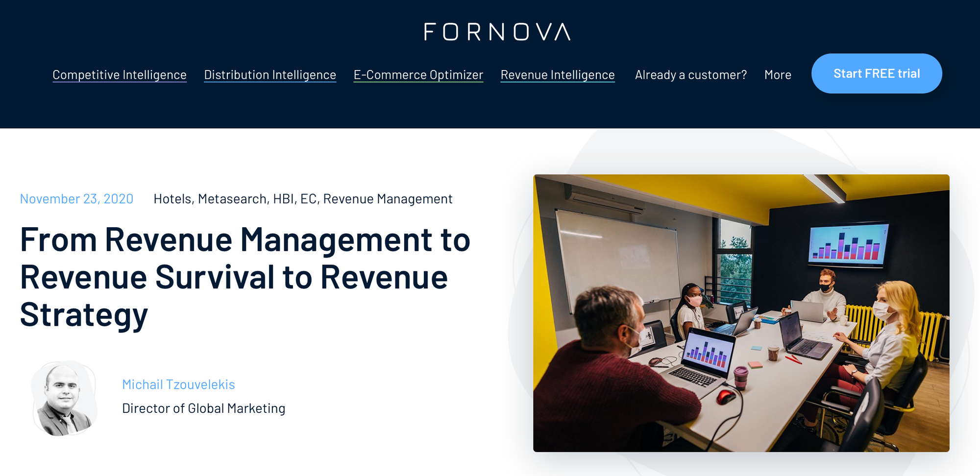
Task: Click the Start FREE trial button
Action: (x=877, y=73)
